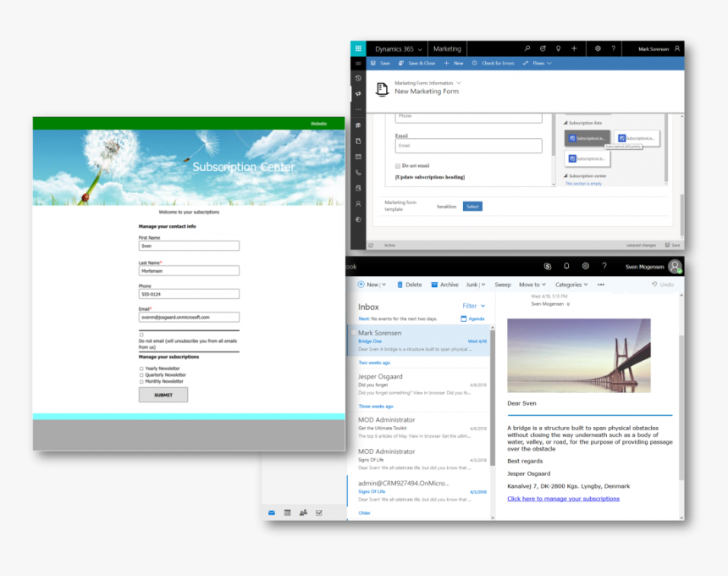Open more actions ellipsis in Outlook toolbar

601,285
